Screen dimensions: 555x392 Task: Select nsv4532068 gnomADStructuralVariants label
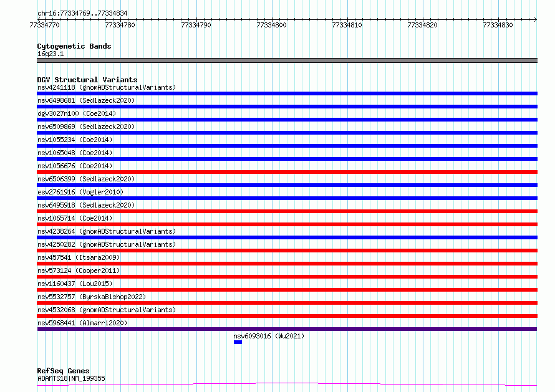pos(107,310)
